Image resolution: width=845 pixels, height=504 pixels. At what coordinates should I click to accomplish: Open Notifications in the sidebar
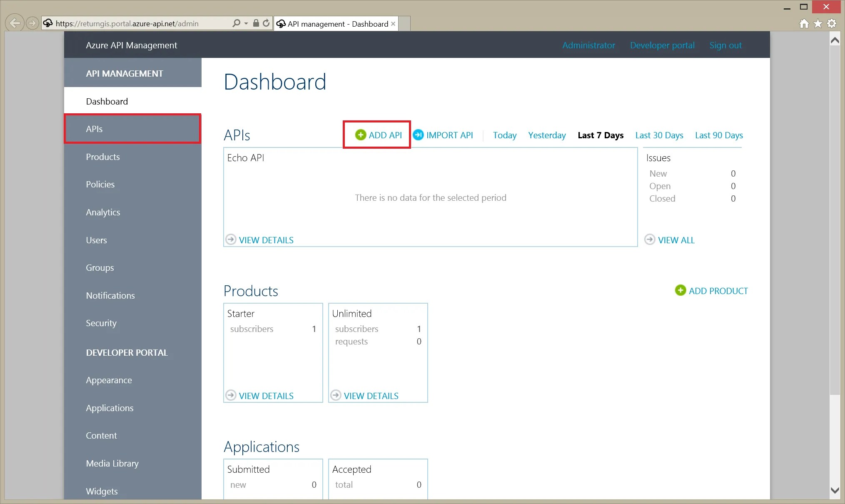[132, 295]
